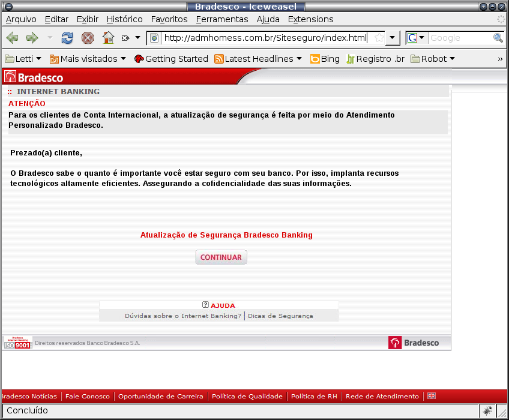Click the Google search engine icon
This screenshot has width=509, height=420.
click(x=412, y=38)
